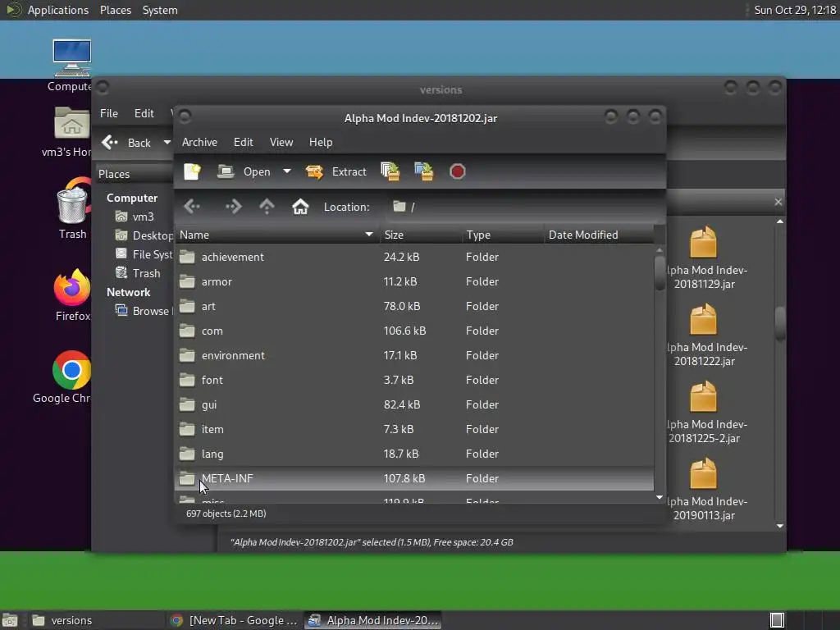Select the gui folder row

(414, 404)
